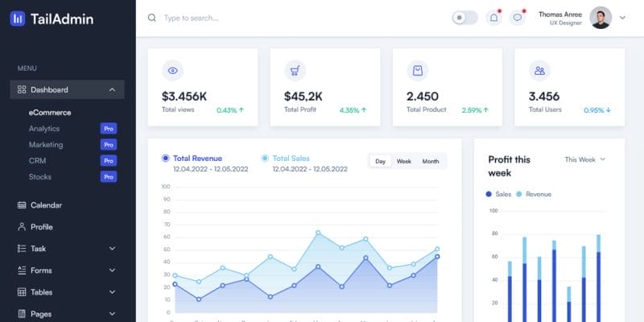Viewport: 644px width, 322px height.
Task: Click the Total Users people icon
Action: [539, 71]
